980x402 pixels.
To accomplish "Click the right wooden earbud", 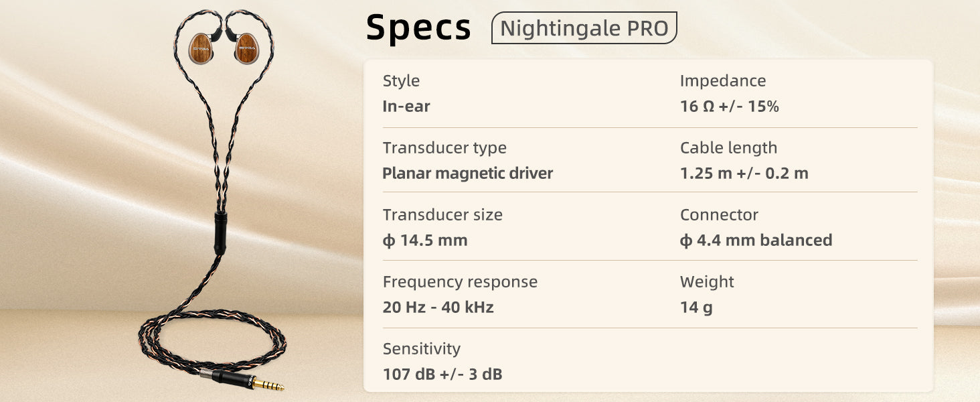I will (x=248, y=47).
